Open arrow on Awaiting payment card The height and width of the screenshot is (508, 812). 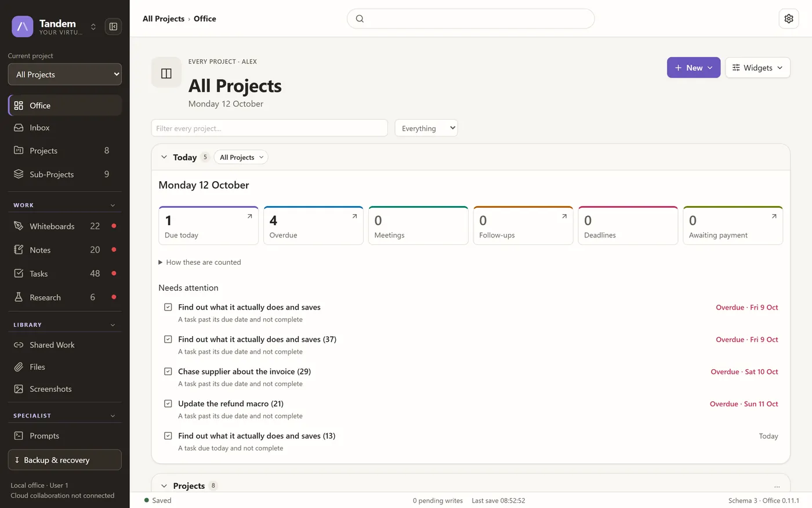[x=774, y=216]
